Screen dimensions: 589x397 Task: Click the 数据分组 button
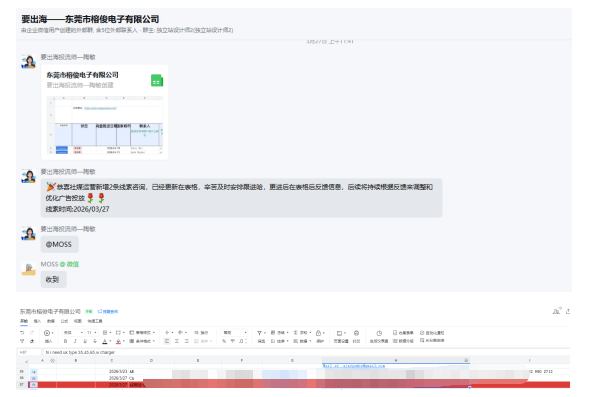point(403,341)
